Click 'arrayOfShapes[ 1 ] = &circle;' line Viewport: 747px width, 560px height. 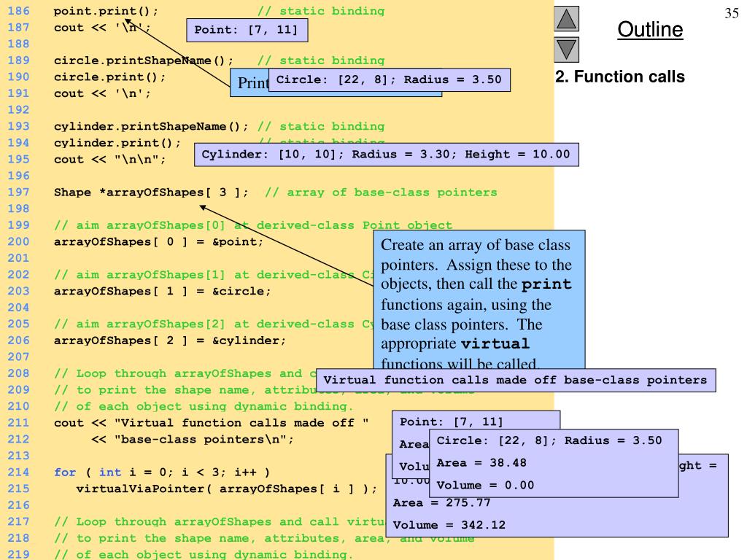pyautogui.click(x=162, y=291)
